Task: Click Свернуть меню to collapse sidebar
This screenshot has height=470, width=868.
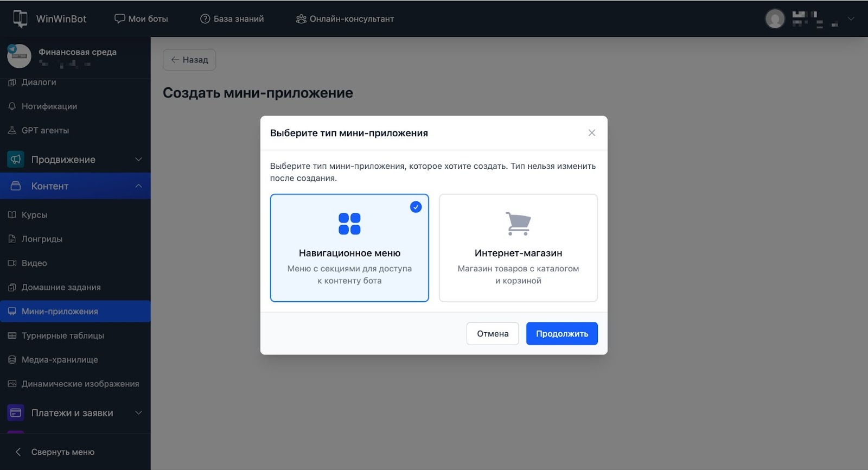Action: pos(62,452)
